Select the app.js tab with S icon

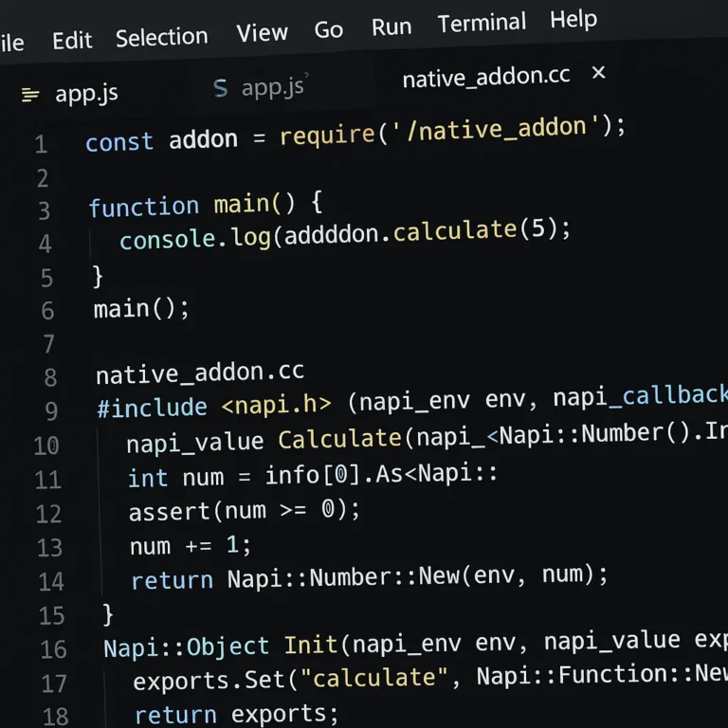[x=273, y=87]
